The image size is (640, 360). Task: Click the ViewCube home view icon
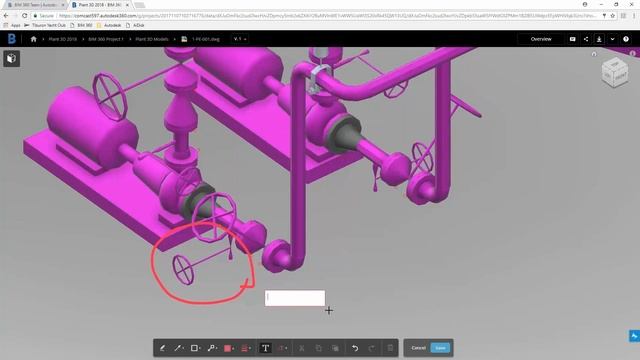[594, 54]
